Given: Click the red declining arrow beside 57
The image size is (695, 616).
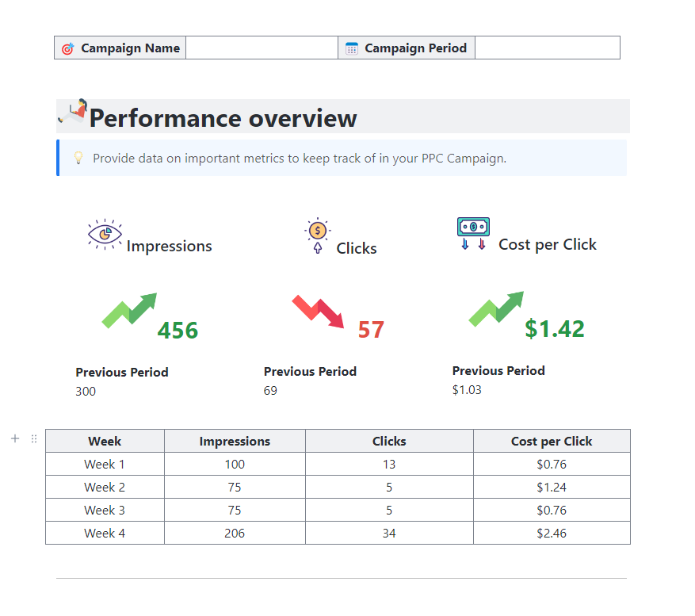Looking at the screenshot, I should click(315, 309).
